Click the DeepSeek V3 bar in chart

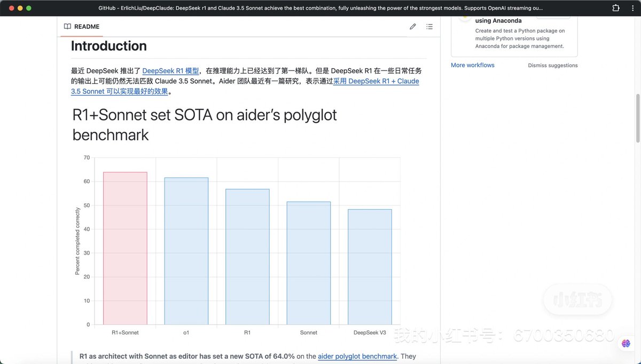[370, 267]
